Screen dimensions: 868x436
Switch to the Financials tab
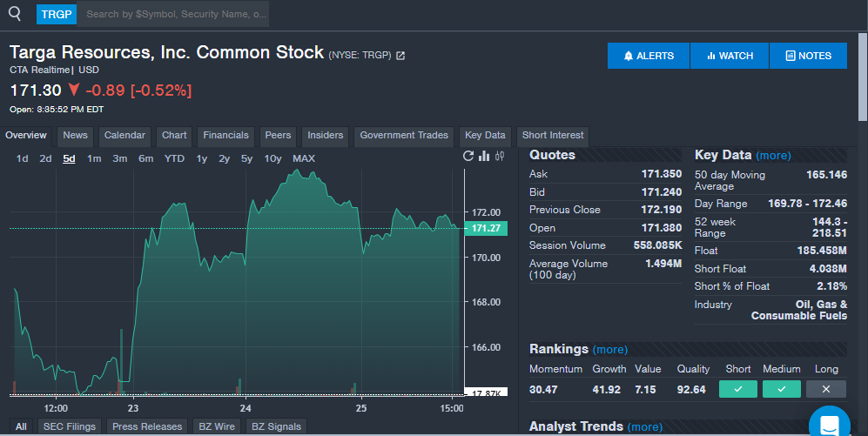click(225, 136)
